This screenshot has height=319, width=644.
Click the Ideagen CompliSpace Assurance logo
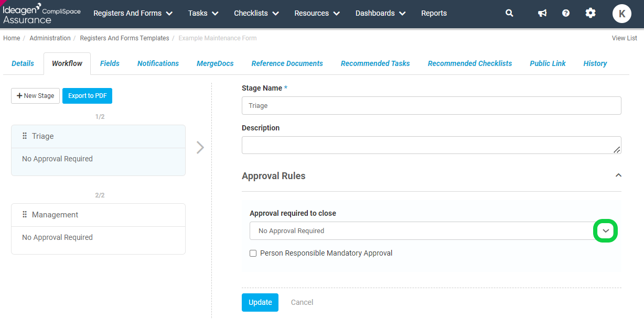tap(42, 14)
